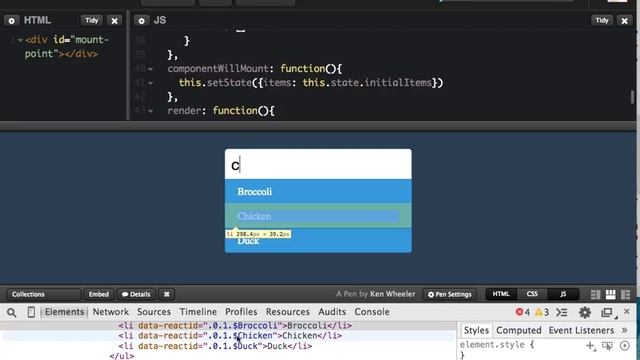The image size is (640, 360).
Task: Select Broccoli in the filtered list
Action: click(x=318, y=191)
